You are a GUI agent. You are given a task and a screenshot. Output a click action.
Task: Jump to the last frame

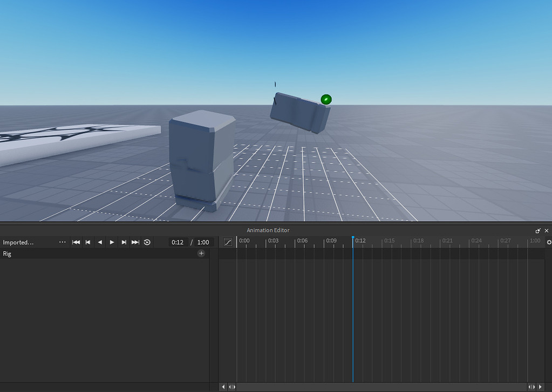point(135,242)
